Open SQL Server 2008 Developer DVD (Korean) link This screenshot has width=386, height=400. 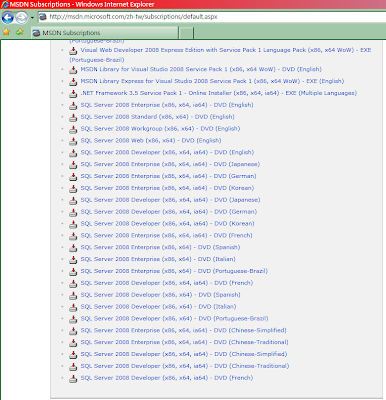(x=167, y=223)
